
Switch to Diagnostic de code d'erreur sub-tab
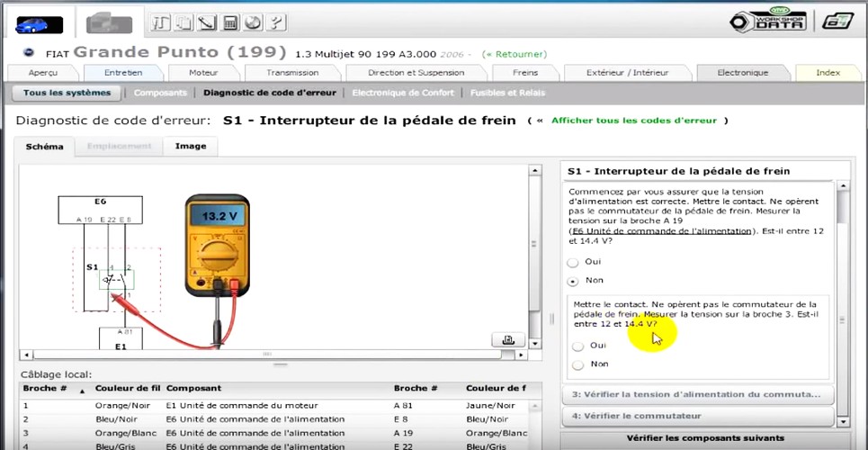click(x=270, y=93)
